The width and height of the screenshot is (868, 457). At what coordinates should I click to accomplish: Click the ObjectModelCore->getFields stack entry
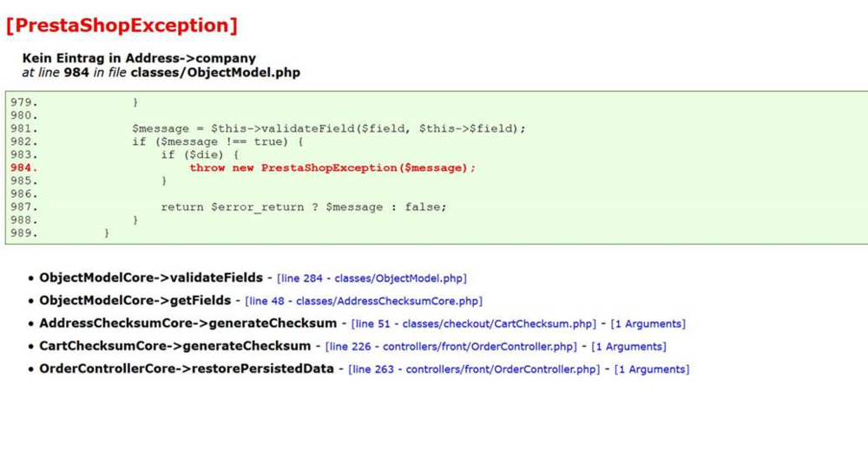tap(135, 300)
